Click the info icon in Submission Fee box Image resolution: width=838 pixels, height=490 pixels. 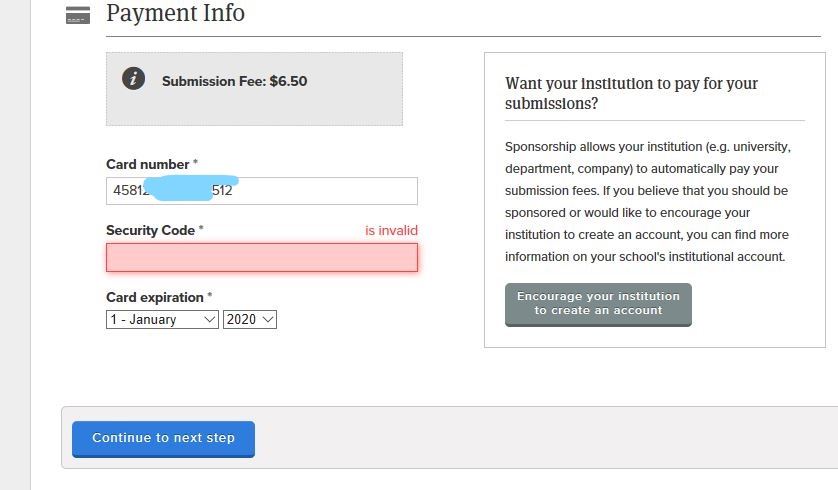(x=134, y=79)
